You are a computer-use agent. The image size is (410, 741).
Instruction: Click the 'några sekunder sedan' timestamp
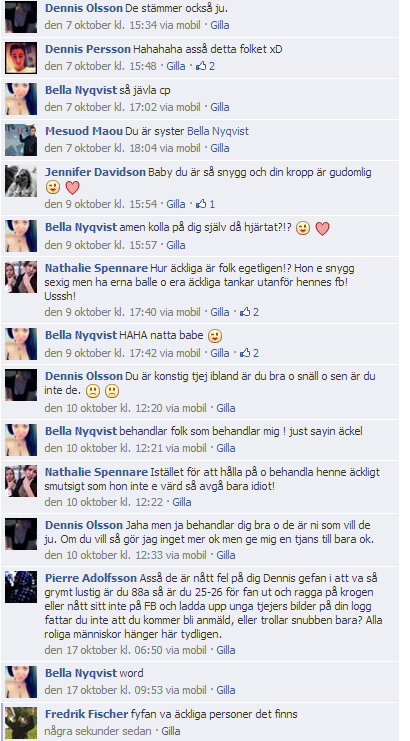click(x=98, y=731)
